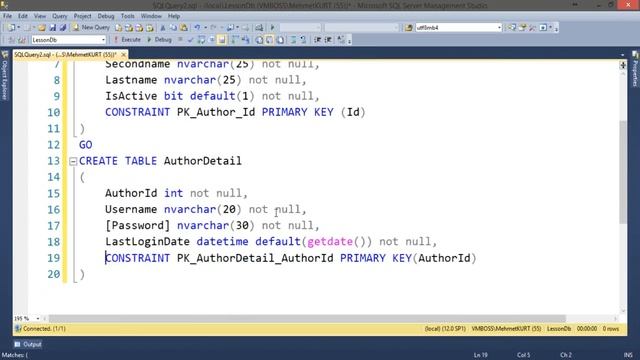
Task: Toggle the IntelliSense Enabled icon
Action: (222, 40)
